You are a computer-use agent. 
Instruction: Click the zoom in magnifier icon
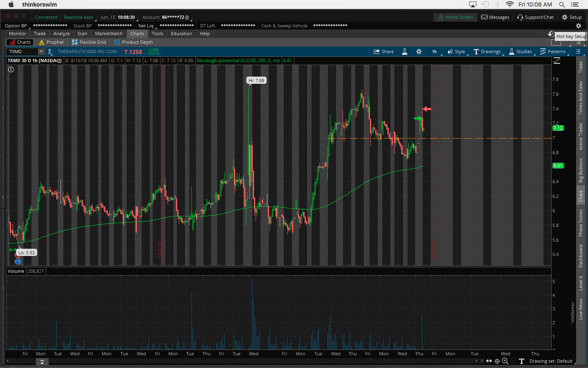click(x=505, y=361)
